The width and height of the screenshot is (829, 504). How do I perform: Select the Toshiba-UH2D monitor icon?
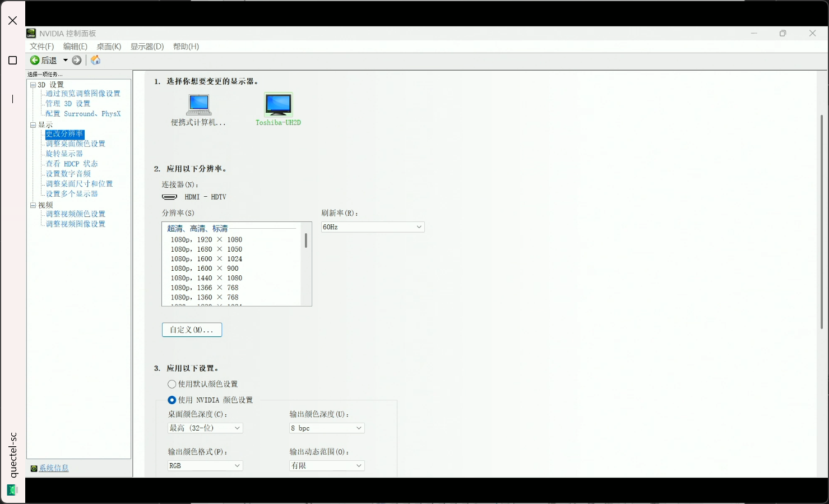point(278,105)
